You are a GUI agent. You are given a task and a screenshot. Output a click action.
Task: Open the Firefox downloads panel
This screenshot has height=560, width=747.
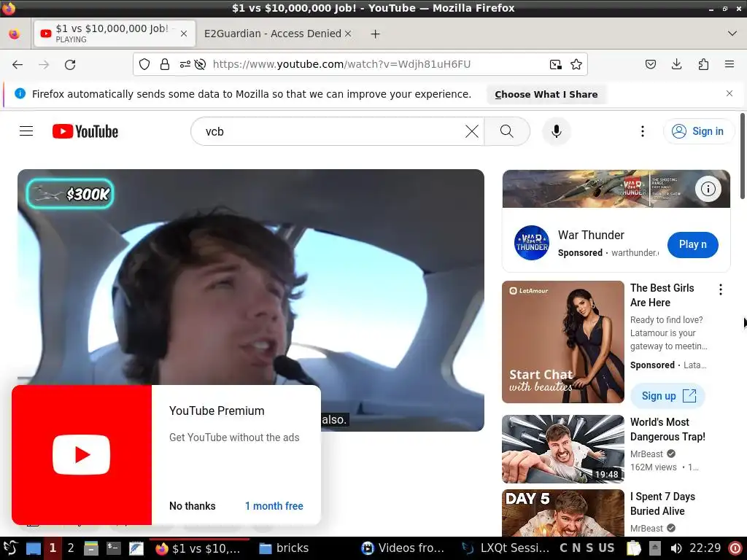[676, 64]
